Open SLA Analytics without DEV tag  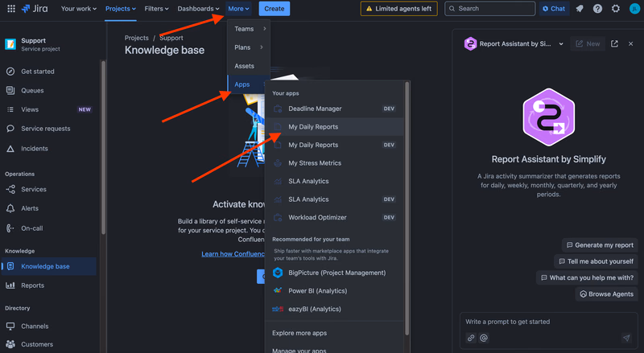(334, 181)
